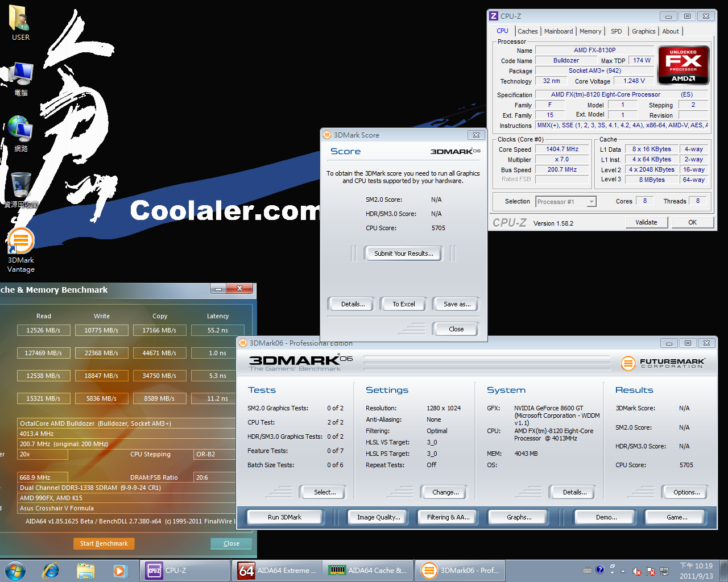Select the CPU tab in CPU-Z

(x=502, y=31)
